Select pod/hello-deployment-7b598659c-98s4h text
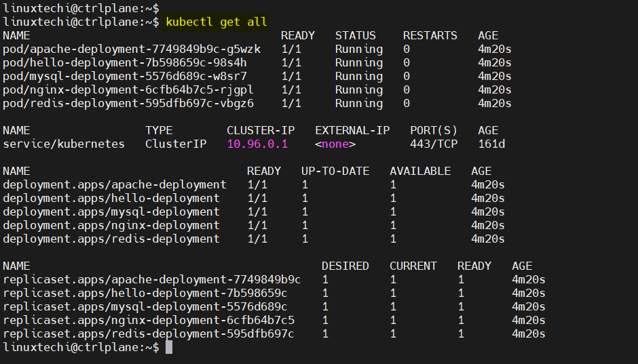Viewport: 638px width, 364px height. click(x=125, y=63)
